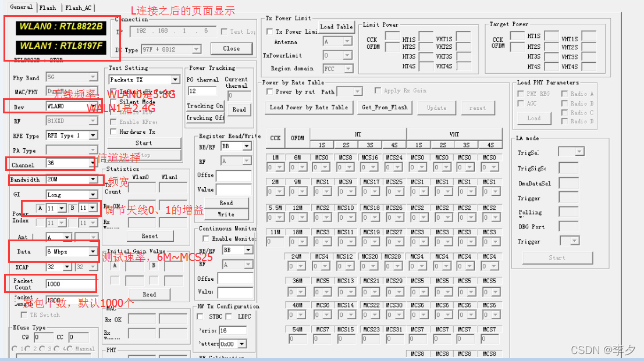
Task: Open the Flash tab
Action: click(x=48, y=8)
